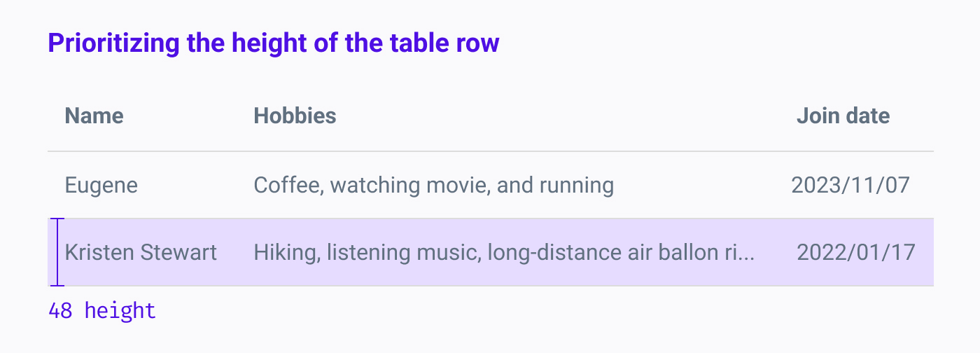Click the word "Prioritizing" in the title
This screenshot has height=353, width=980.
tap(113, 43)
